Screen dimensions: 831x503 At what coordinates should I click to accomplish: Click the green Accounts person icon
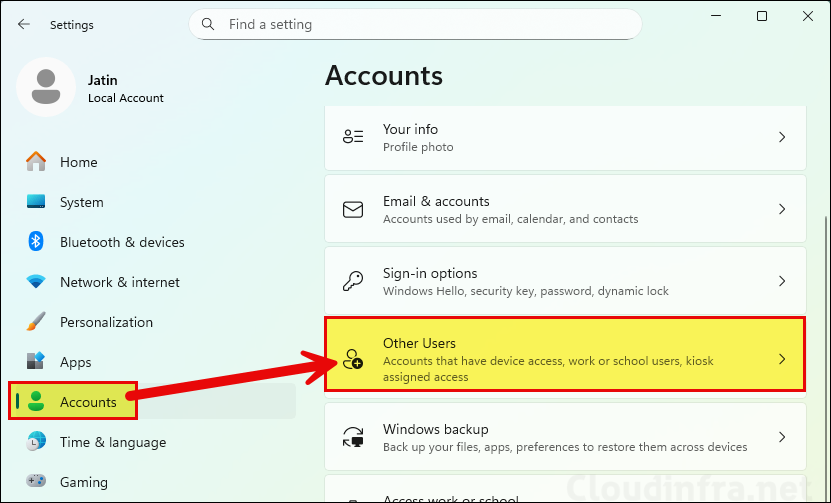pos(36,402)
